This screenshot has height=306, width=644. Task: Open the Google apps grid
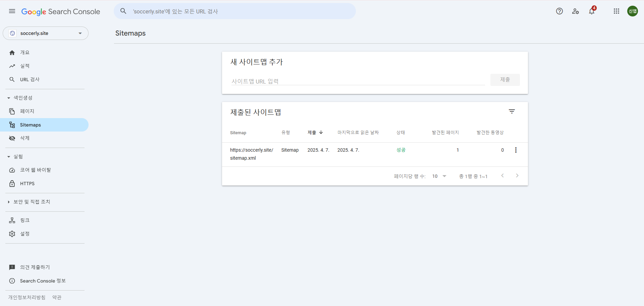(616, 11)
